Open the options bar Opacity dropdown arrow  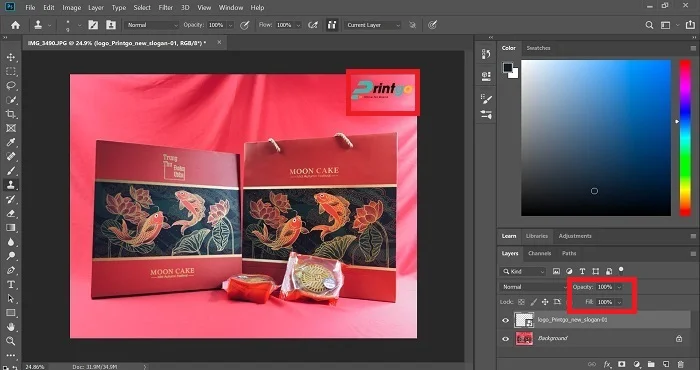230,25
